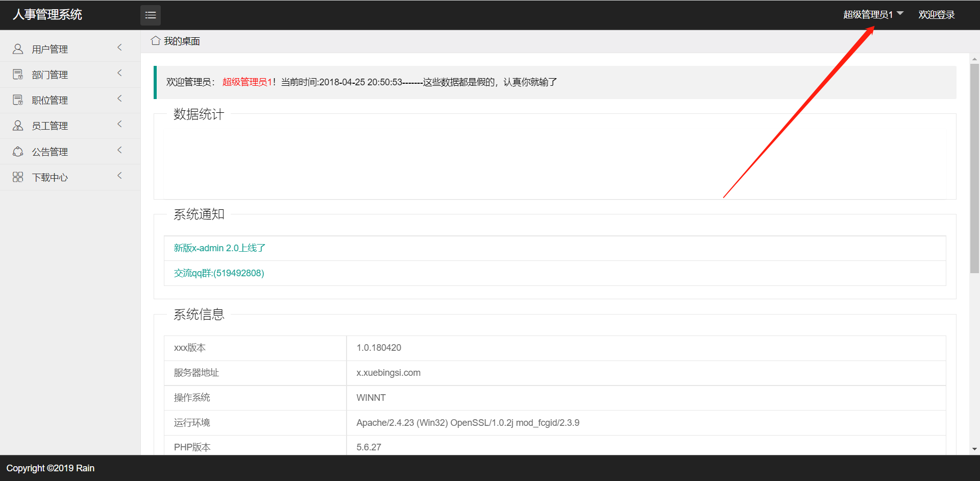This screenshot has height=481, width=980.
Task: Expand the 用户管理 submenu chevron
Action: (120, 47)
